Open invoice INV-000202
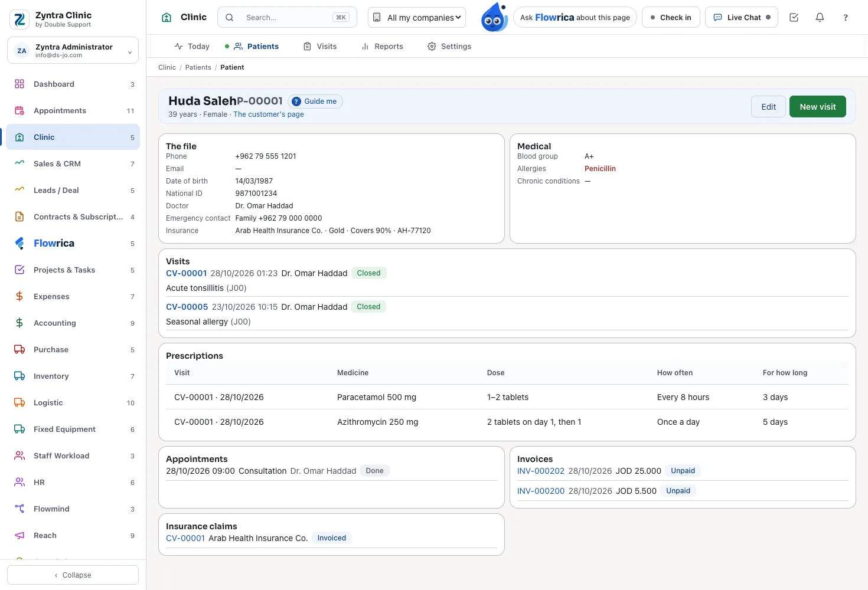This screenshot has height=590, width=868. pos(541,471)
